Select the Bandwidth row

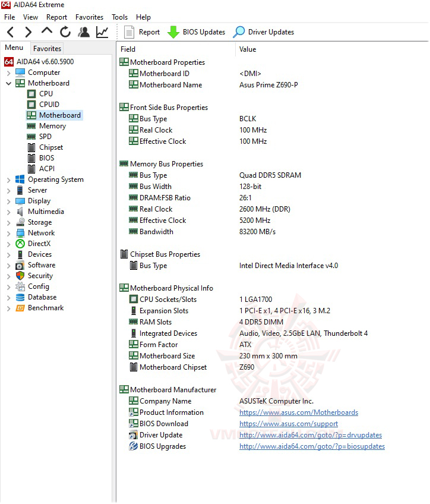click(273, 232)
